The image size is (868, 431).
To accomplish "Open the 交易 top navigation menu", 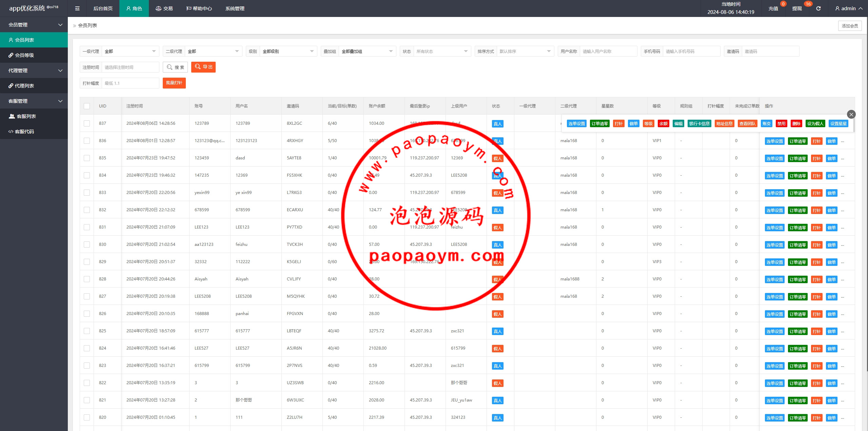I will (164, 8).
